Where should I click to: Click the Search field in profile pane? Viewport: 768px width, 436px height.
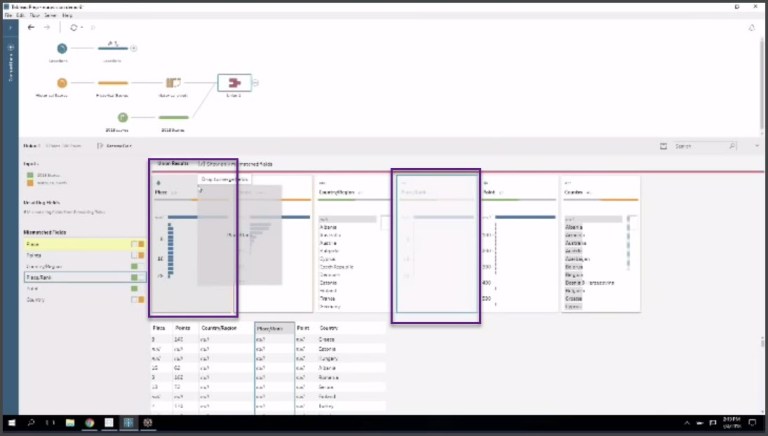tap(700, 146)
